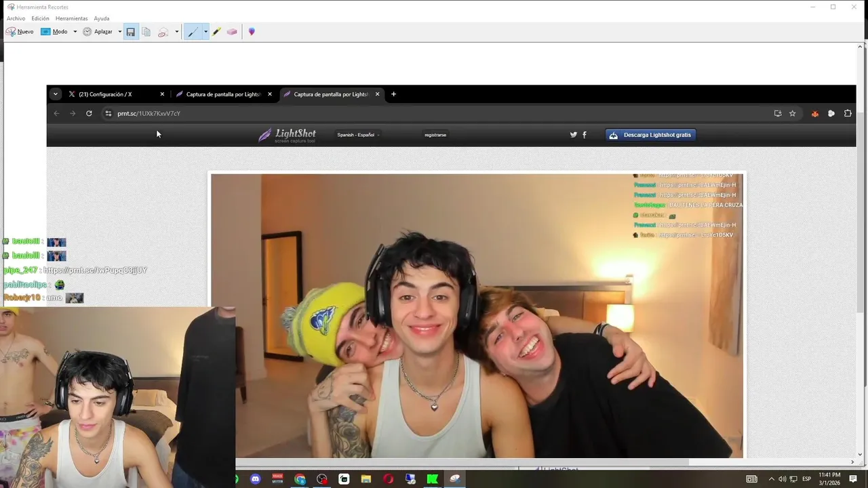Open Lightshot Twitter icon
Viewport: 868px width, 488px height.
click(573, 135)
